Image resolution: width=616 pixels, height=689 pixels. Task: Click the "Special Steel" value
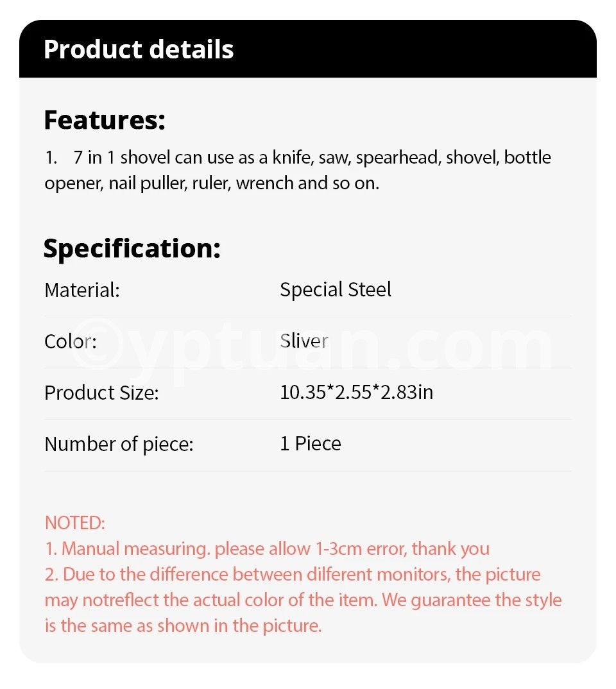click(335, 289)
